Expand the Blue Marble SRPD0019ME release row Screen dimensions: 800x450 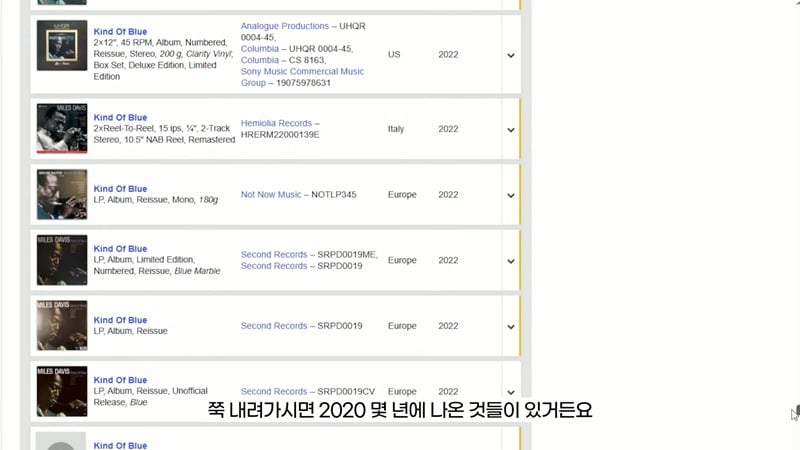pyautogui.click(x=511, y=261)
